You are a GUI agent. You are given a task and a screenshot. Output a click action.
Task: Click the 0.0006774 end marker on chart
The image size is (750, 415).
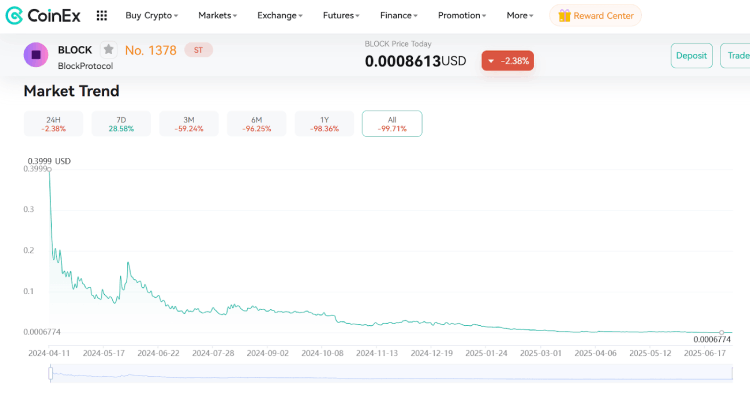click(722, 332)
